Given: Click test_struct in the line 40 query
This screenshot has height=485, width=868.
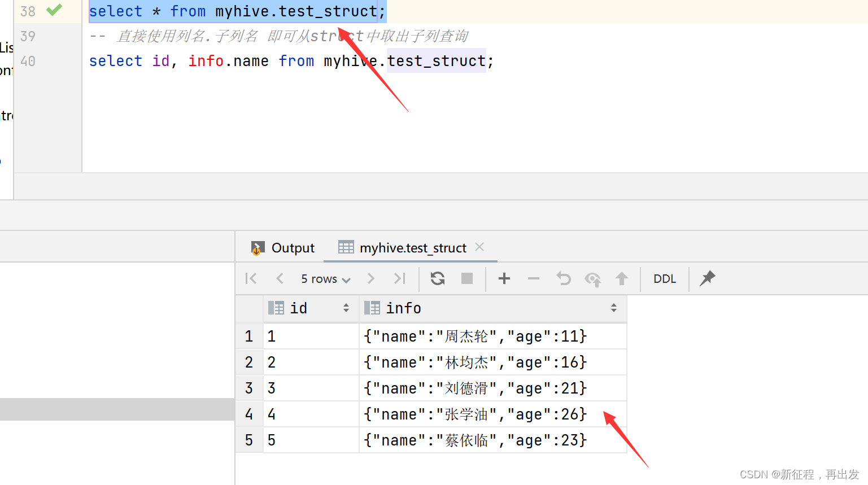Looking at the screenshot, I should 436,61.
